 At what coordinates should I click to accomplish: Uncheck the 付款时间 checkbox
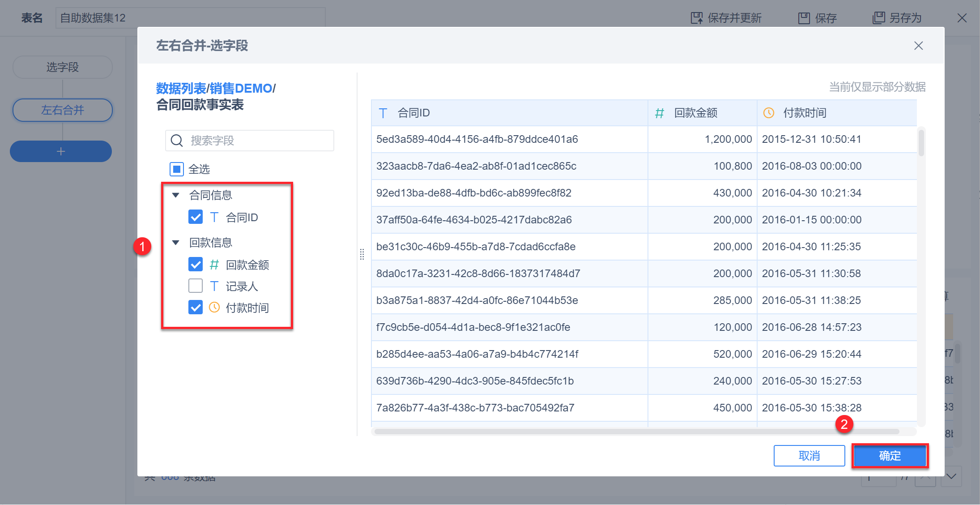(196, 308)
